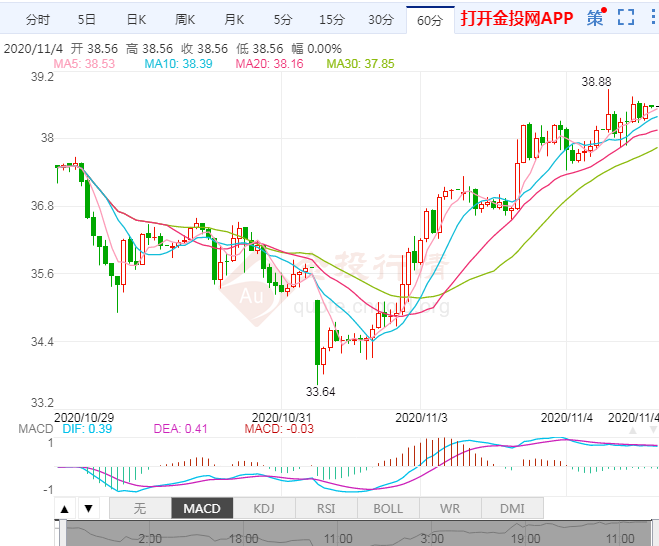Show the DMI indicator
Viewport: 659px width, 546px height.
tap(512, 509)
